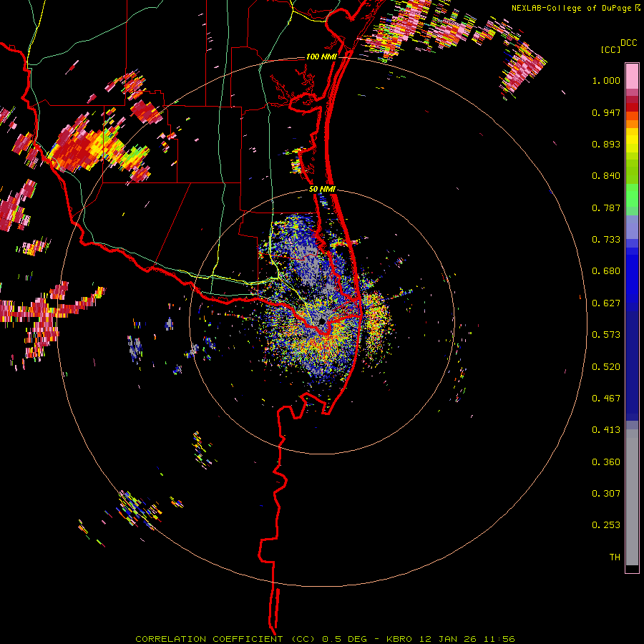The width and height of the screenshot is (644, 644).
Task: Click the 0.627 color scale value
Action: point(606,303)
